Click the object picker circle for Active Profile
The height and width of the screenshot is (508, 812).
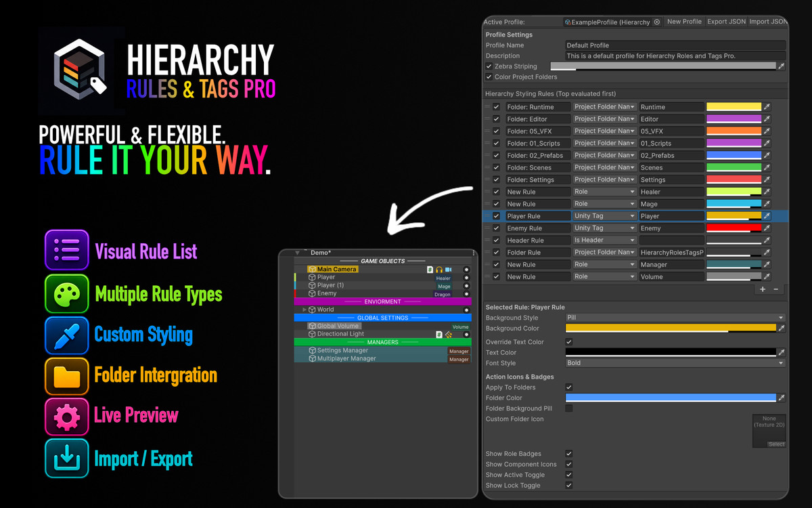656,22
